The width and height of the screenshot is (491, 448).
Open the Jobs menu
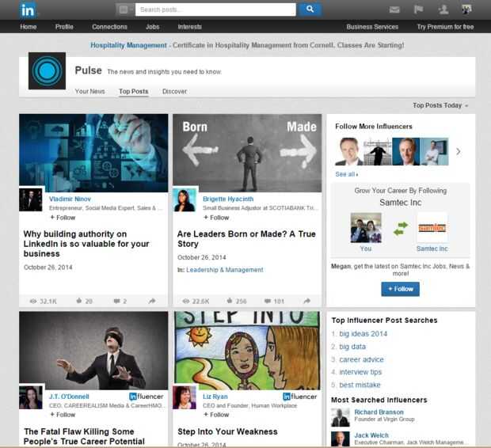[x=153, y=27]
